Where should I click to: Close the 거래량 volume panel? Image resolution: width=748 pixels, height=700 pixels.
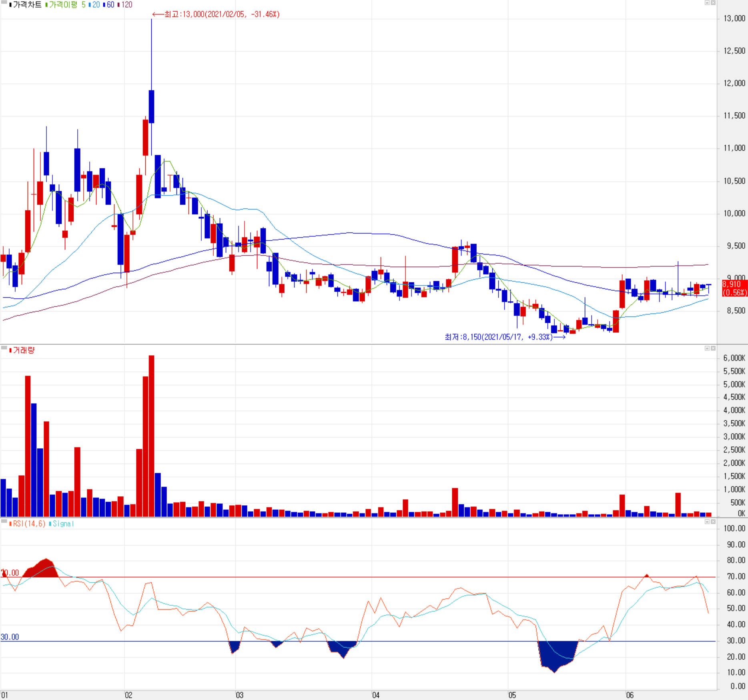(713, 348)
